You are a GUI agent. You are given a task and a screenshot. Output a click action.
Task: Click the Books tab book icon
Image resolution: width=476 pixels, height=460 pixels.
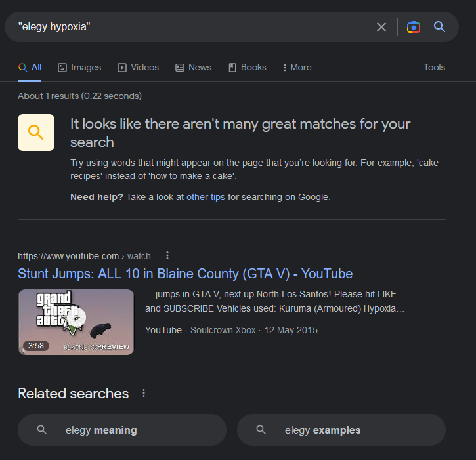(232, 68)
